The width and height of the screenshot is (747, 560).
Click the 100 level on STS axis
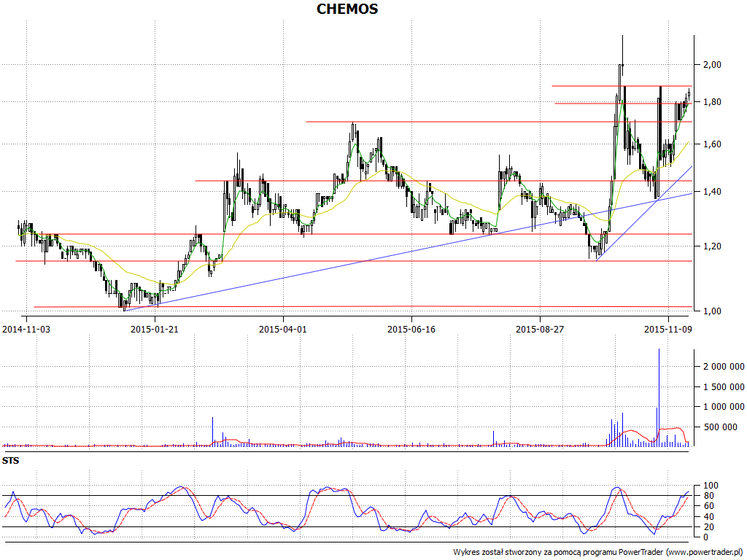(711, 486)
